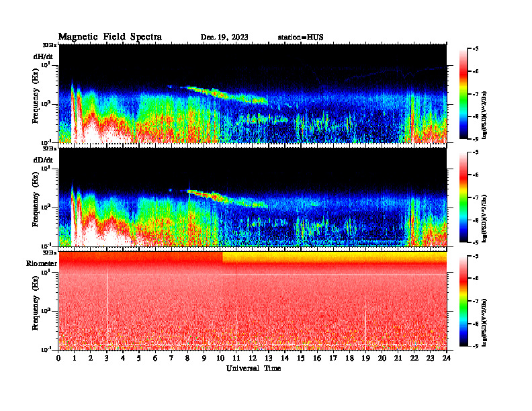Click hour 11 on the time axis
The width and height of the screenshot is (532, 411).
236,358
